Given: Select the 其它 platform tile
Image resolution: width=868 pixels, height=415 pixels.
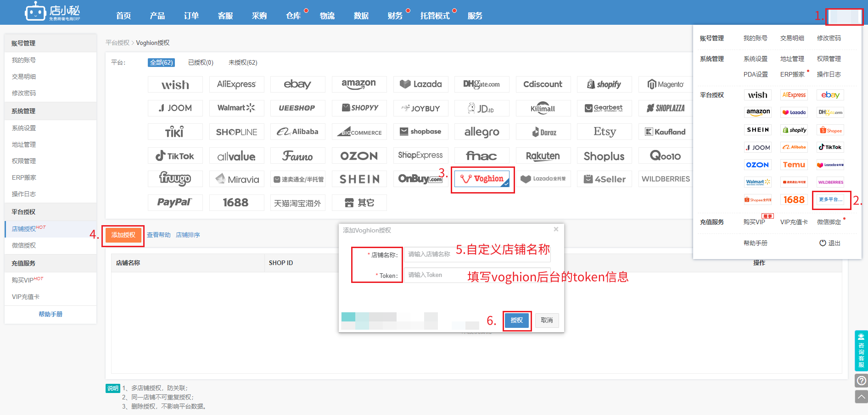Looking at the screenshot, I should [359, 203].
